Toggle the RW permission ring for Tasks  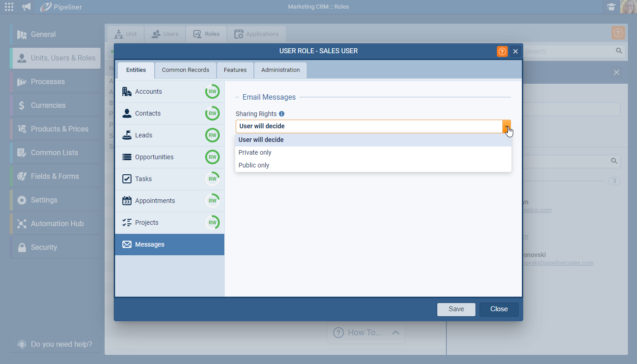pos(212,179)
